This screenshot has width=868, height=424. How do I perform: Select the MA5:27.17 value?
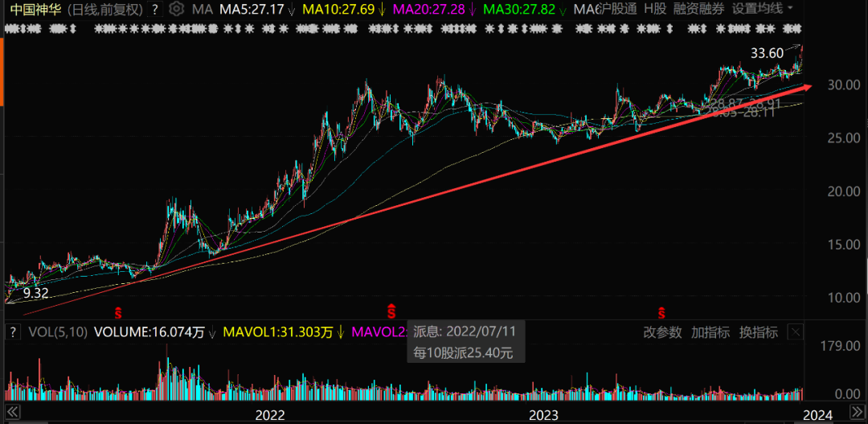252,9
